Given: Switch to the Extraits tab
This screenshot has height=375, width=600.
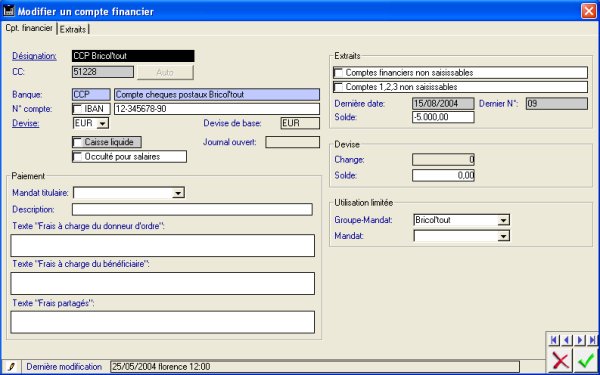Looking at the screenshot, I should tap(73, 29).
